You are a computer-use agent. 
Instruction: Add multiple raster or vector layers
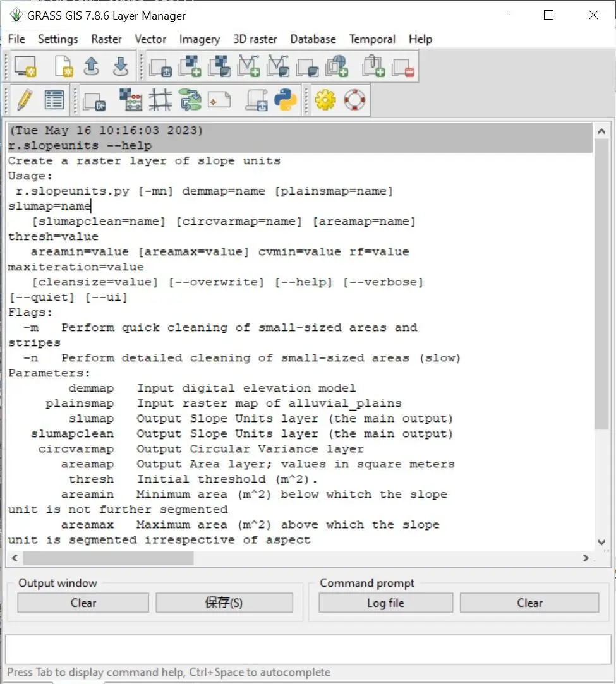pos(160,68)
